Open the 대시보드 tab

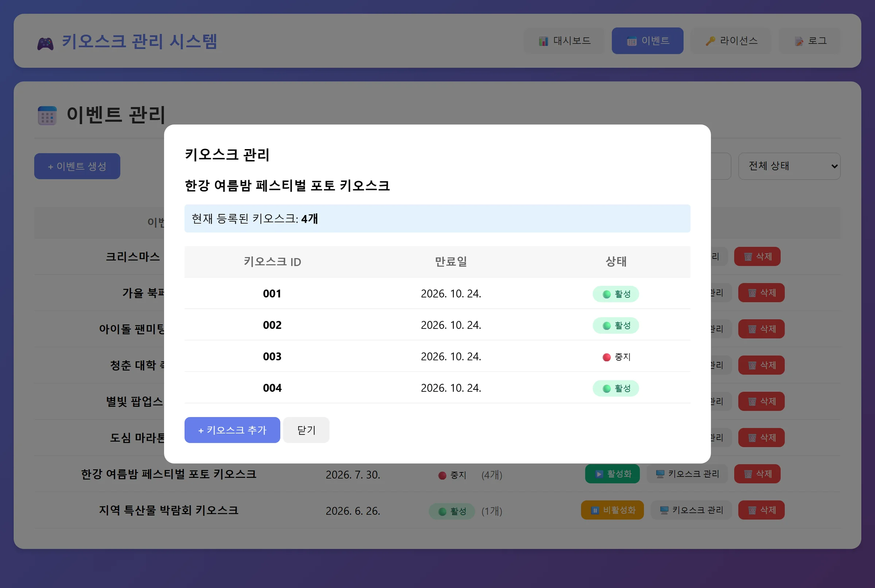[x=564, y=40]
